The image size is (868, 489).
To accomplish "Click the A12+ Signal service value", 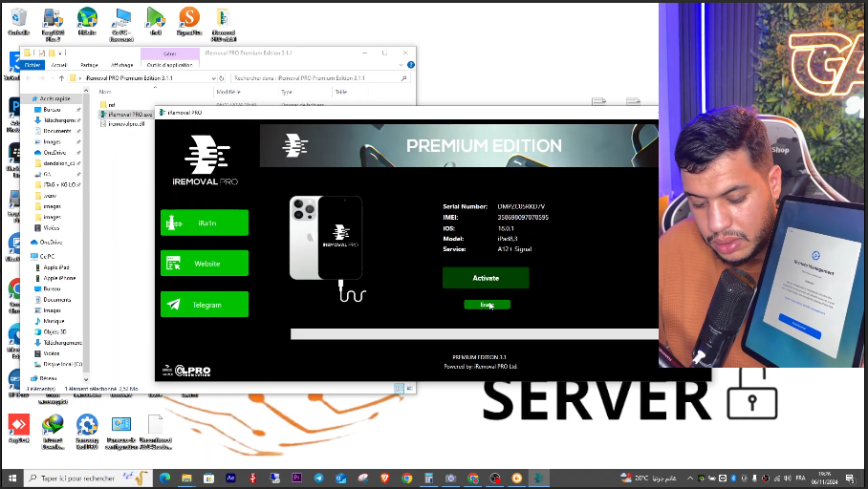I will [514, 249].
